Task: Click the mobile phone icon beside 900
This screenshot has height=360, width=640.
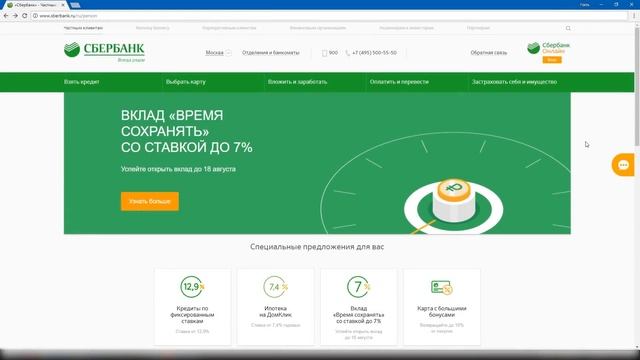Action: click(324, 53)
